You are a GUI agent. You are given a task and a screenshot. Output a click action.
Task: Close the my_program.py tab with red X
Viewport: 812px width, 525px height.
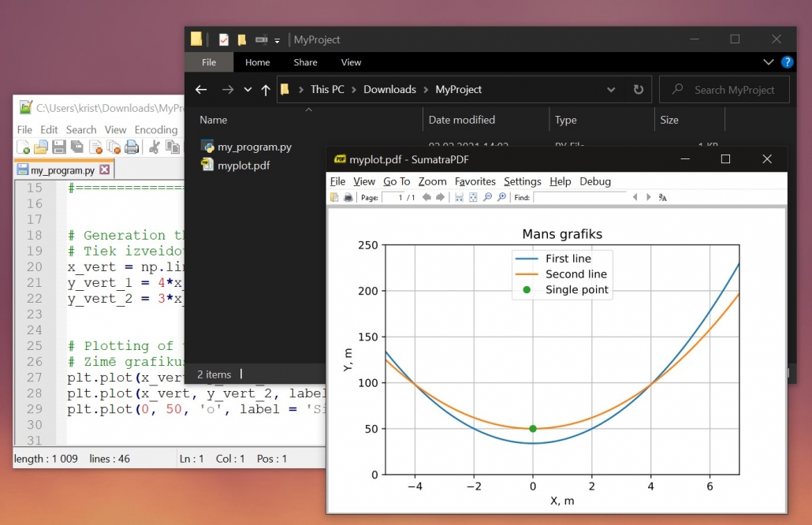click(x=105, y=169)
